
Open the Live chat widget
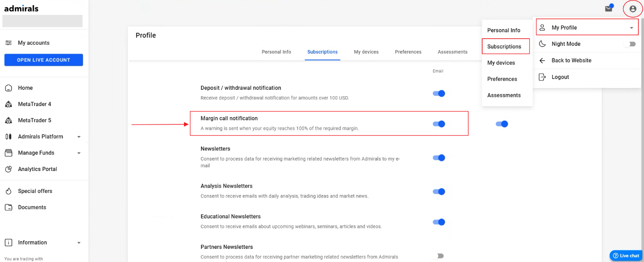626,256
